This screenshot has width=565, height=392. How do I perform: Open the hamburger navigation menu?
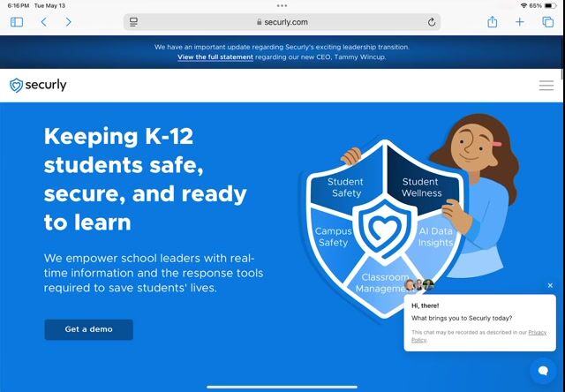click(546, 86)
